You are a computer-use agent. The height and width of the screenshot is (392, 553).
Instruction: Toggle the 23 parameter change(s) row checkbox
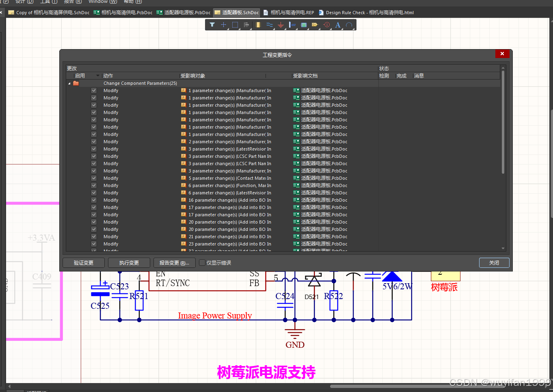(x=94, y=244)
